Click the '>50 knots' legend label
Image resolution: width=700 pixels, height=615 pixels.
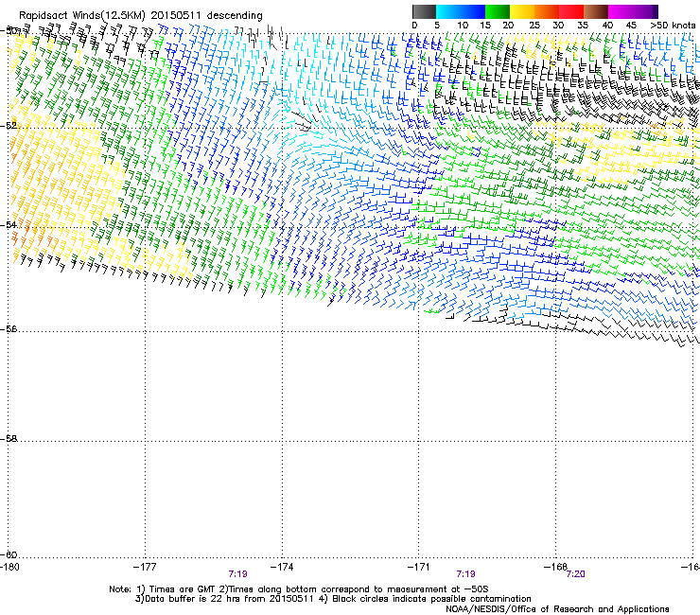[674, 26]
